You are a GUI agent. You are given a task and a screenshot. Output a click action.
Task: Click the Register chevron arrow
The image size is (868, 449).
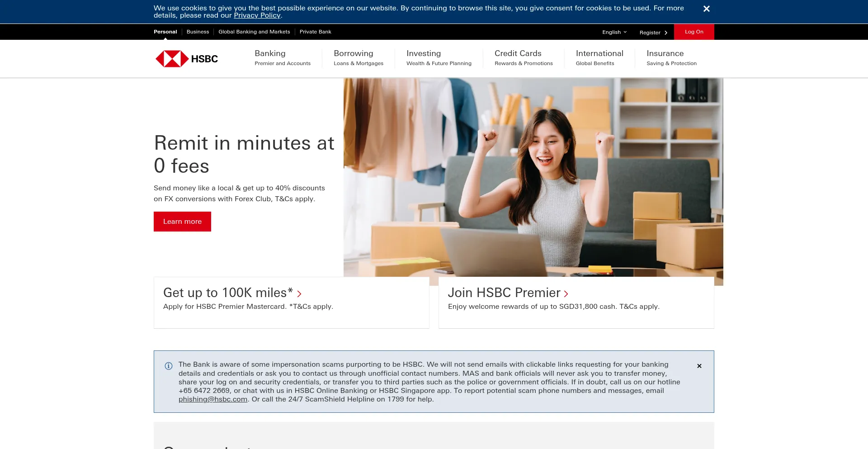(x=665, y=33)
